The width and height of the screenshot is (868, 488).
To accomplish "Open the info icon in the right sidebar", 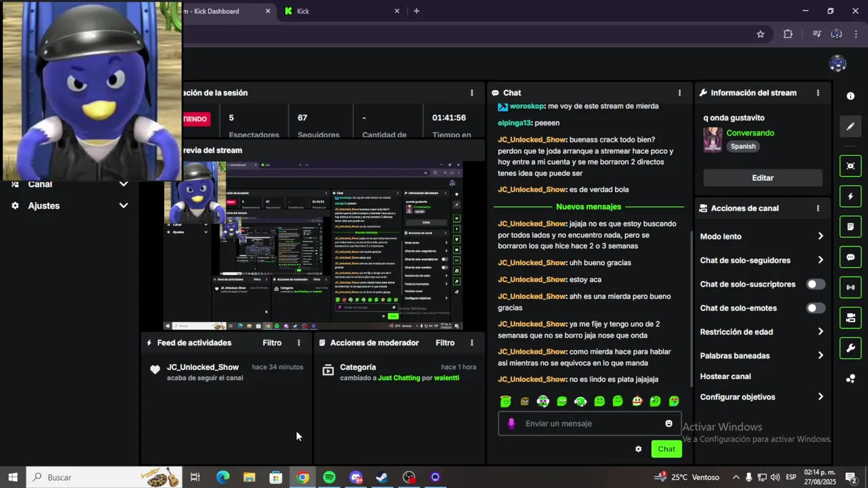I will click(850, 96).
